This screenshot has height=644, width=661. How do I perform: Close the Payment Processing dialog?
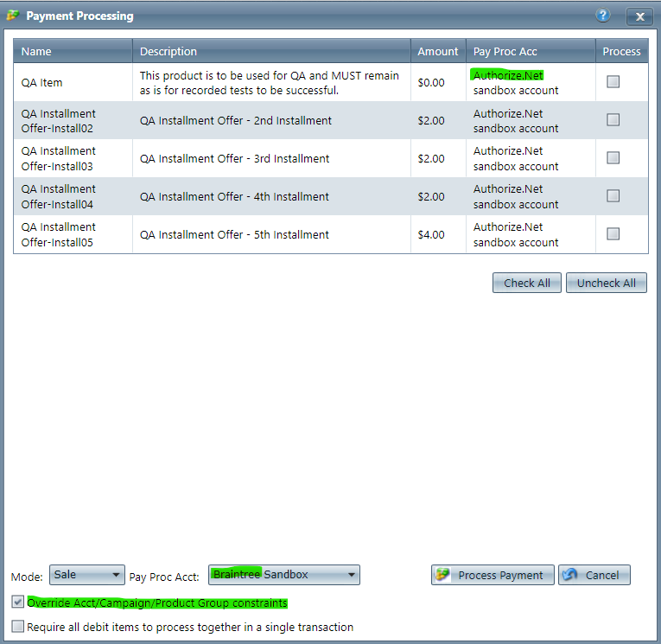(639, 16)
